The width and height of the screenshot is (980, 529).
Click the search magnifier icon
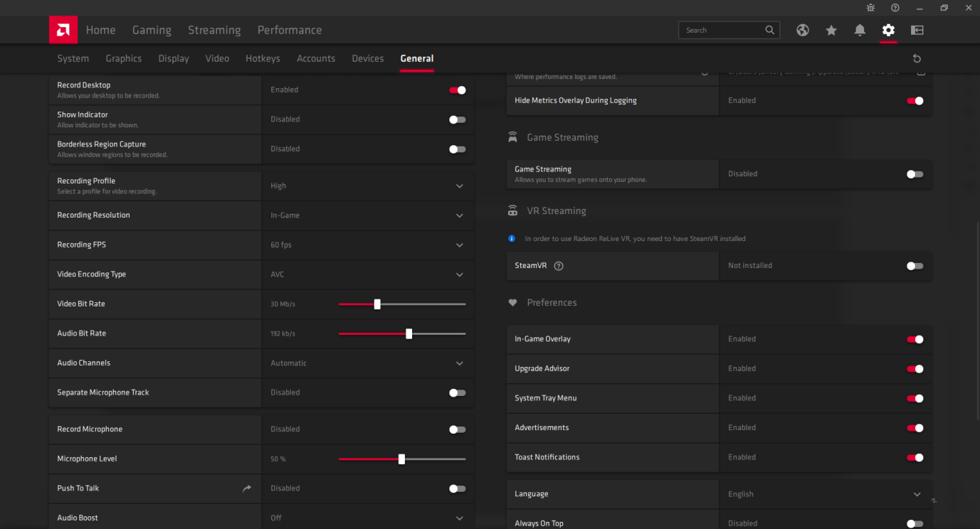(x=769, y=30)
